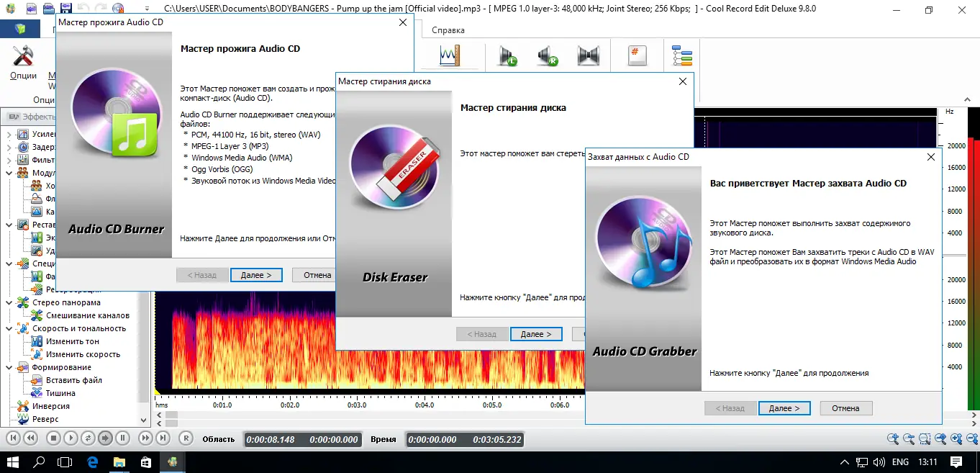
Task: Apply Инверсия effect from tree
Action: [51, 406]
